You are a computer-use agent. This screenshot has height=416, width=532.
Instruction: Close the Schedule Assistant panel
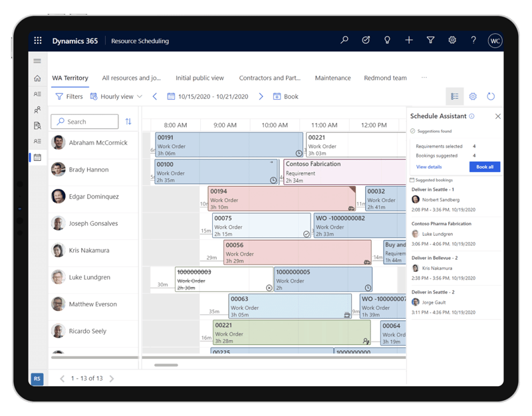pos(497,116)
